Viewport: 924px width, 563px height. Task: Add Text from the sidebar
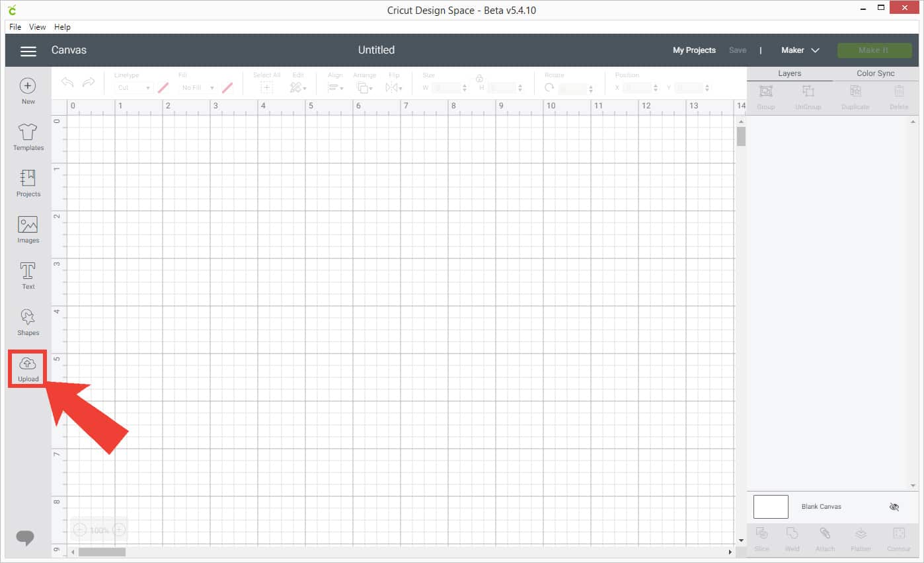(x=28, y=276)
